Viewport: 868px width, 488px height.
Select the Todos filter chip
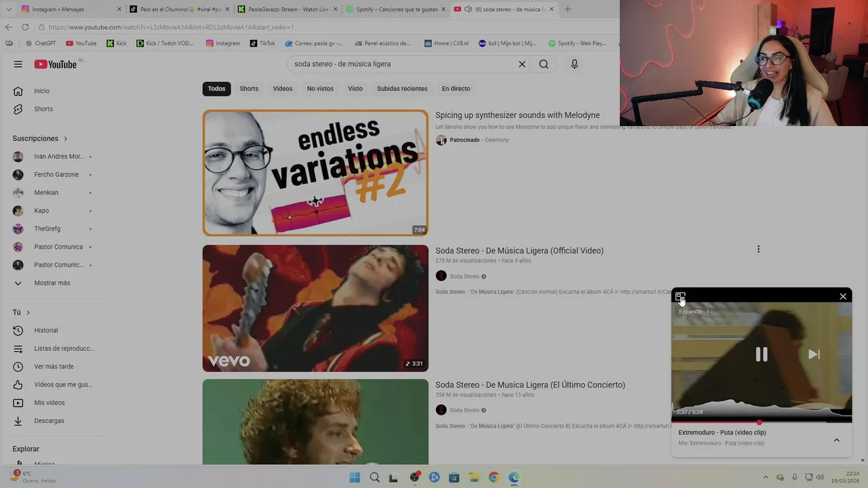click(x=216, y=89)
